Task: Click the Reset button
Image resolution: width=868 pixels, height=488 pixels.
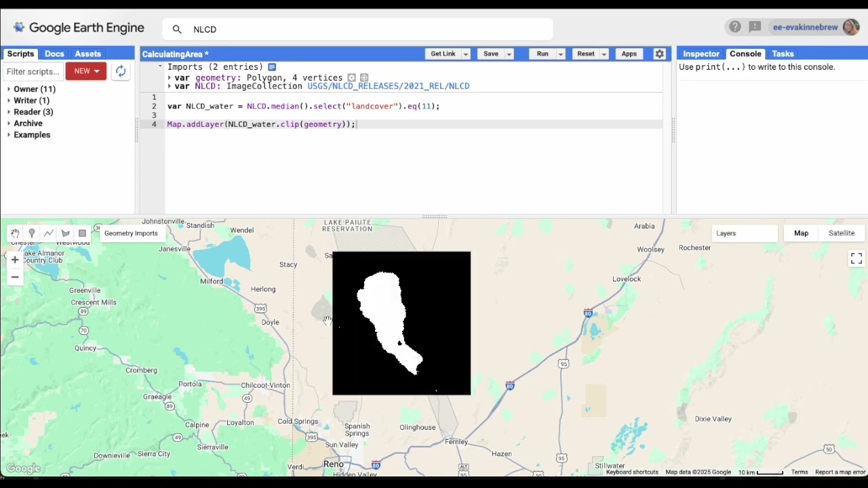Action: point(586,54)
